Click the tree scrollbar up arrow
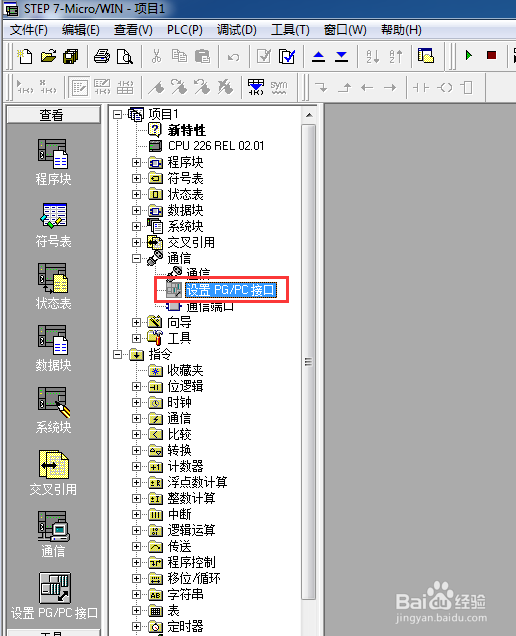This screenshot has height=636, width=516. click(309, 115)
